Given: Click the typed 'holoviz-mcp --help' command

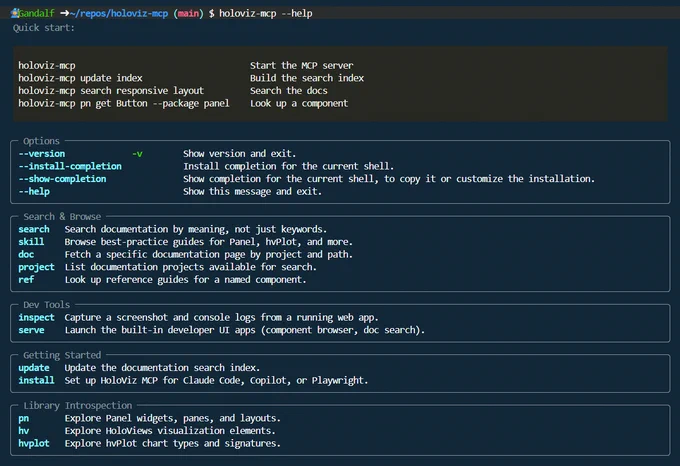Looking at the screenshot, I should pyautogui.click(x=265, y=13).
